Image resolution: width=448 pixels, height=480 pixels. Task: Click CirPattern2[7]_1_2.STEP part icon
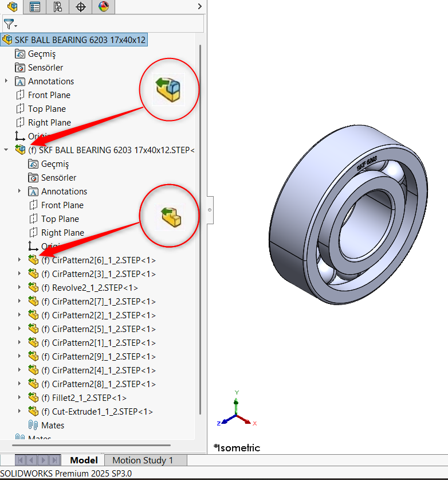(33, 301)
